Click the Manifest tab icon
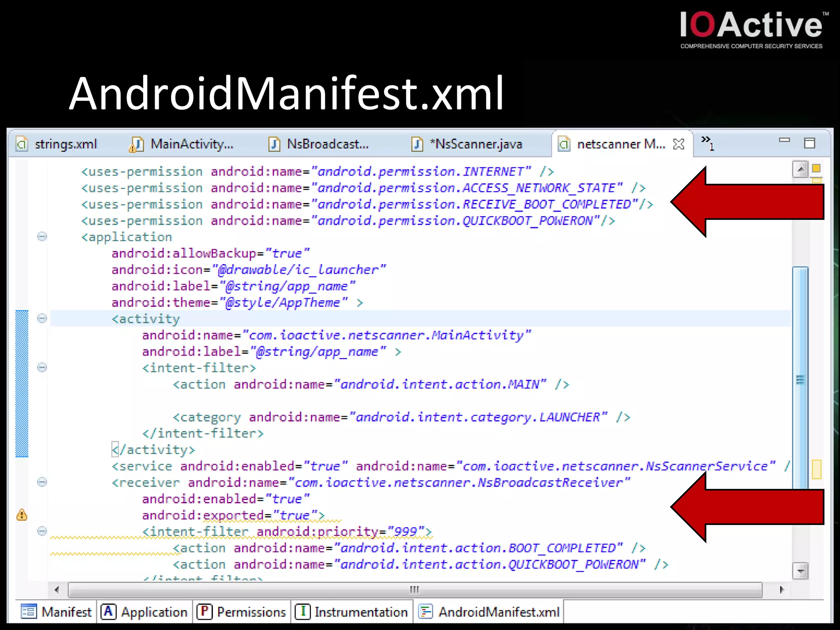The width and height of the screenshot is (840, 630). click(29, 612)
